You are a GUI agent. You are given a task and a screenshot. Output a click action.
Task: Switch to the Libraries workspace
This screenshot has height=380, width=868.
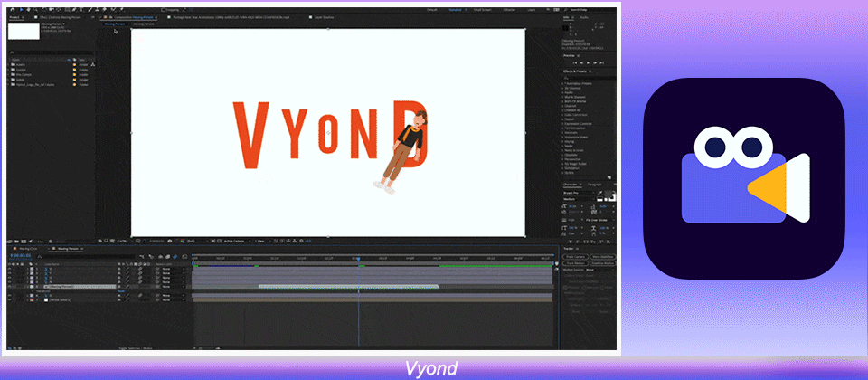click(x=510, y=9)
